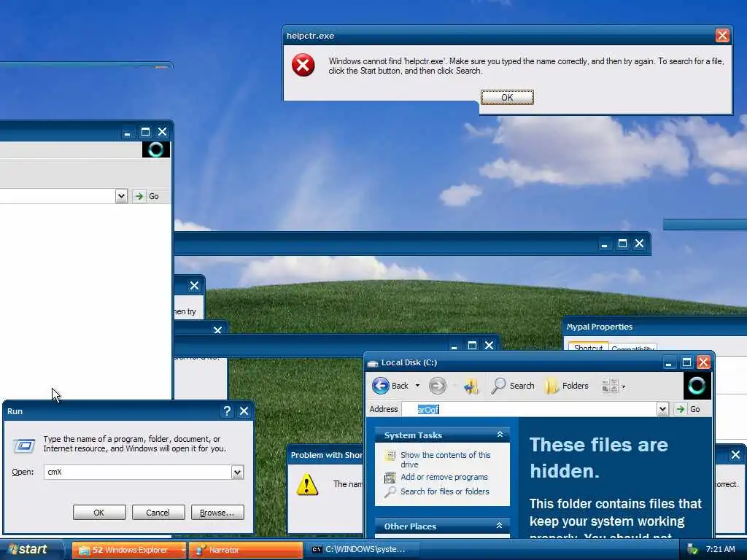Collapse the Other Places panel
This screenshot has width=747, height=560.
[499, 526]
